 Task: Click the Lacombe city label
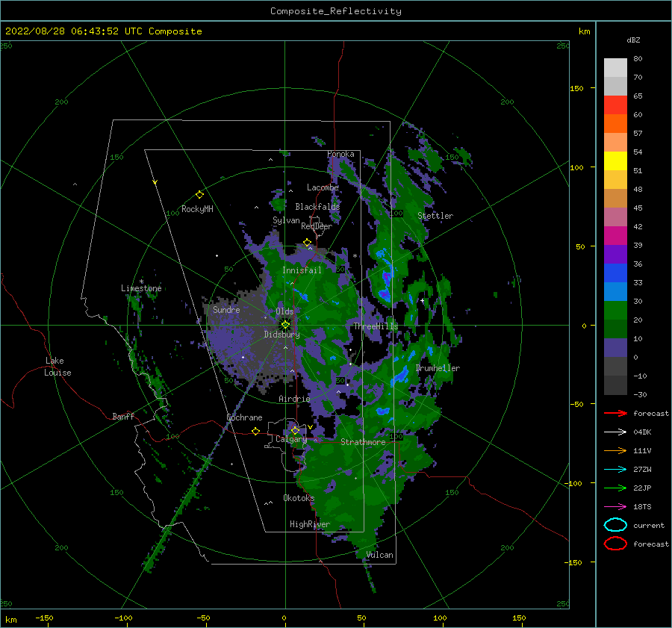(323, 187)
